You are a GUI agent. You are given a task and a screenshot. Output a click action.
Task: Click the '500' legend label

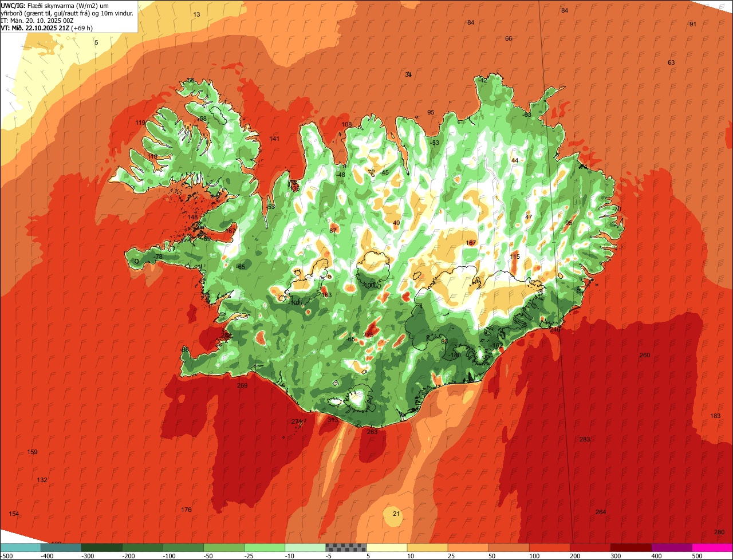point(697,556)
